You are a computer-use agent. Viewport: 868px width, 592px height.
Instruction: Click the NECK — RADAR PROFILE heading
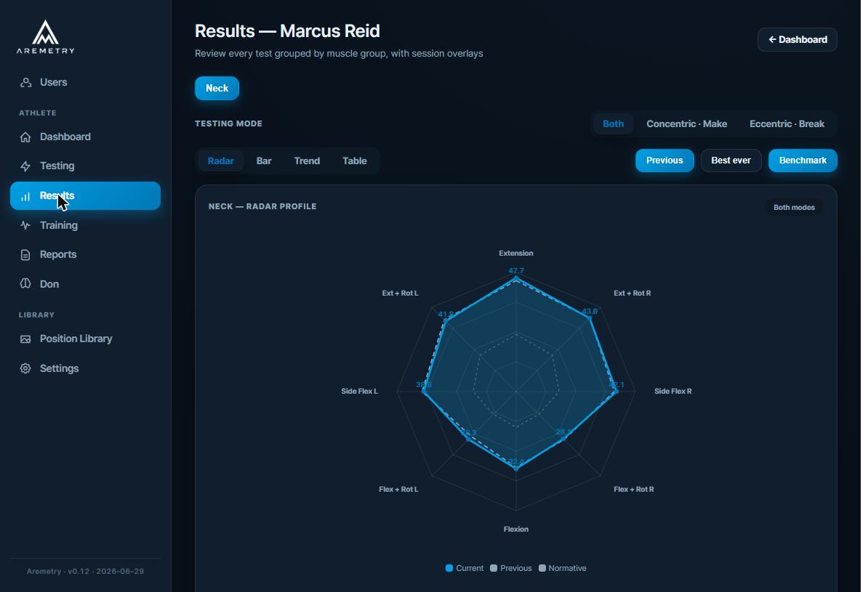[x=262, y=206]
